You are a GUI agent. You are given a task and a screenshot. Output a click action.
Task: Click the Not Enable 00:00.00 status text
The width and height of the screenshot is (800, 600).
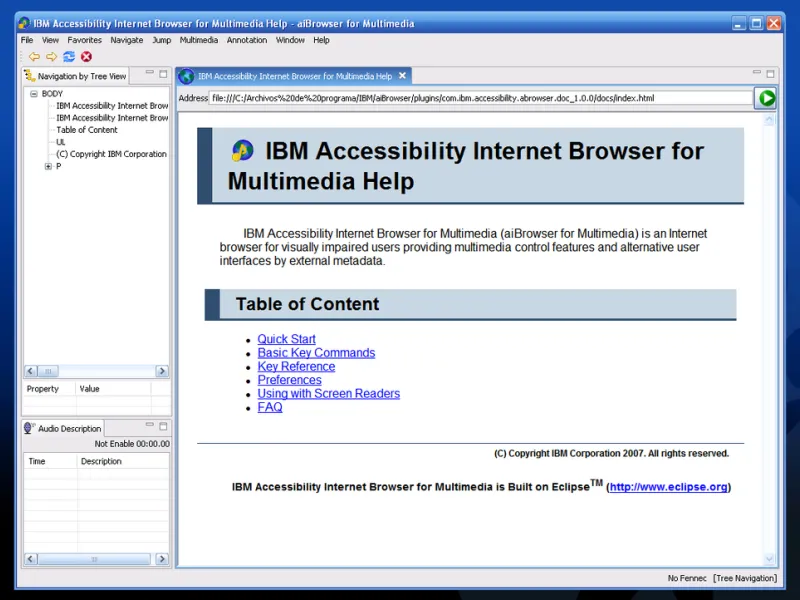click(x=132, y=444)
